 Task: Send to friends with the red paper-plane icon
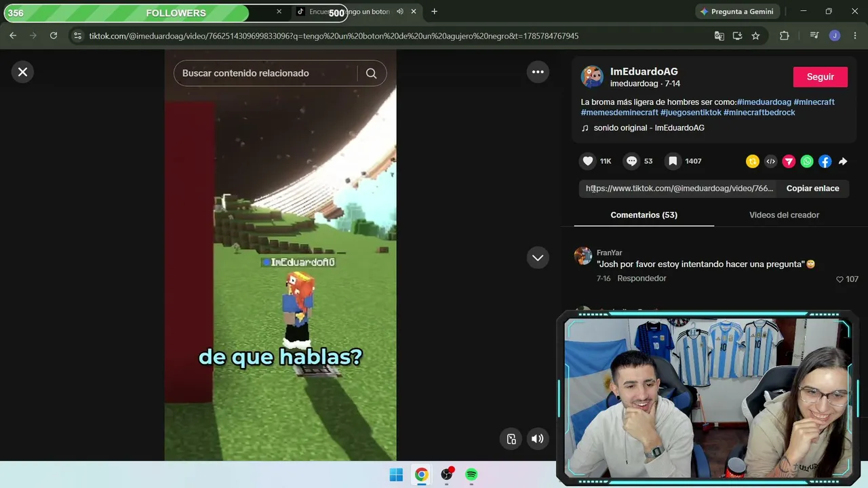pyautogui.click(x=789, y=161)
